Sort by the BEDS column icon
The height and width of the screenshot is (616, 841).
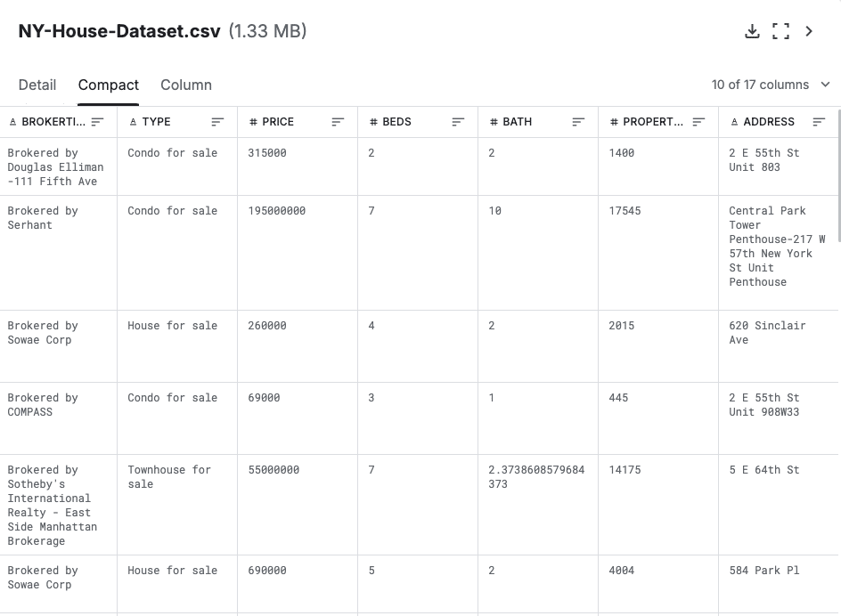[458, 122]
